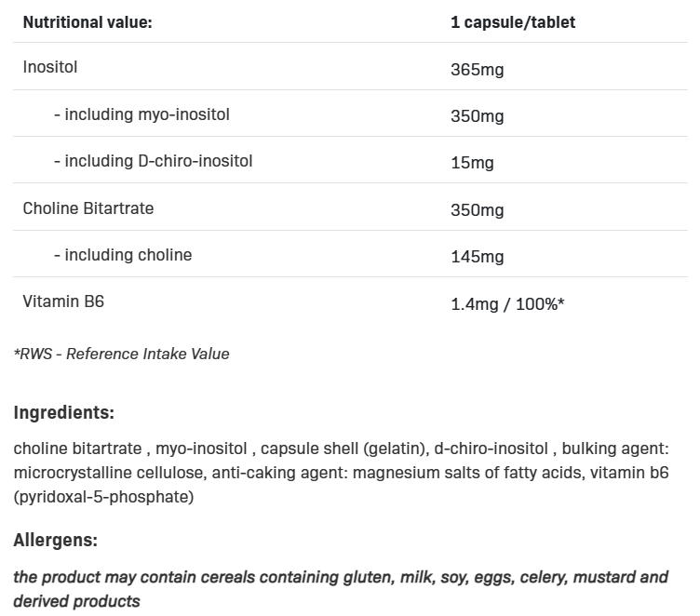Viewport: 700px width, 616px height.
Task: Click including myo-inositol row label
Action: click(x=141, y=114)
